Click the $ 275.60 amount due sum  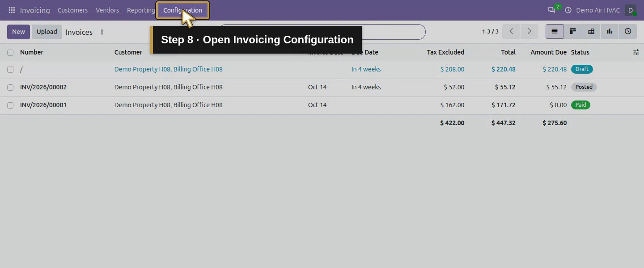click(x=555, y=123)
